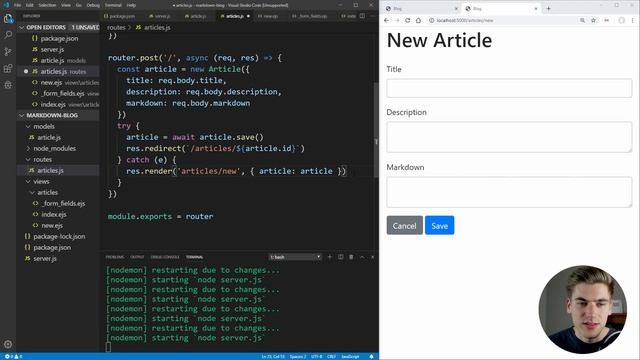
Task: Click the JavaScript language mode in status bar
Action: click(x=350, y=356)
